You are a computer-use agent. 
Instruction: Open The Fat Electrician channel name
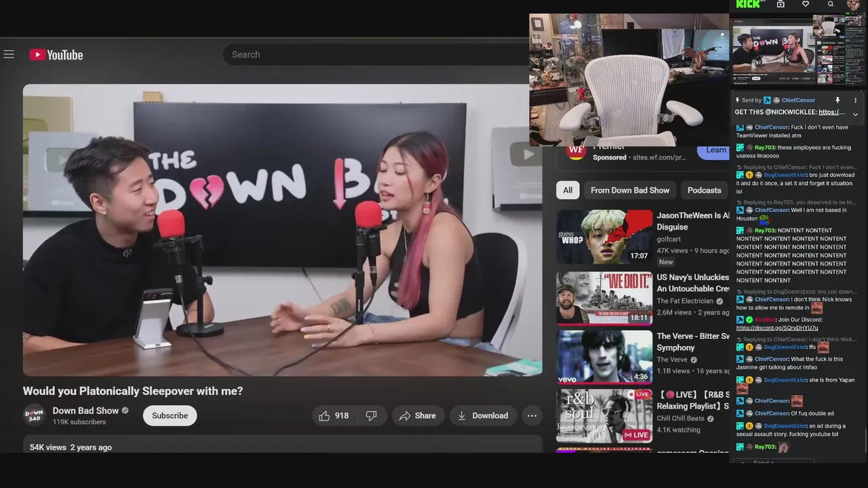coord(685,301)
